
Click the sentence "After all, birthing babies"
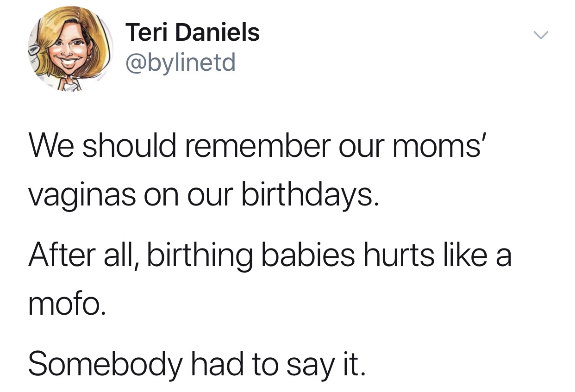click(269, 254)
